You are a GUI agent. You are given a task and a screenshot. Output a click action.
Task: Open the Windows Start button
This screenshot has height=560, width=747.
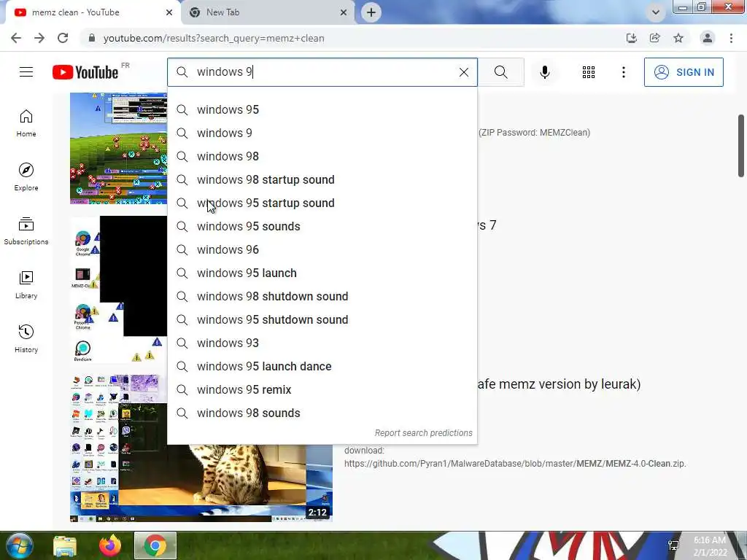tap(20, 545)
